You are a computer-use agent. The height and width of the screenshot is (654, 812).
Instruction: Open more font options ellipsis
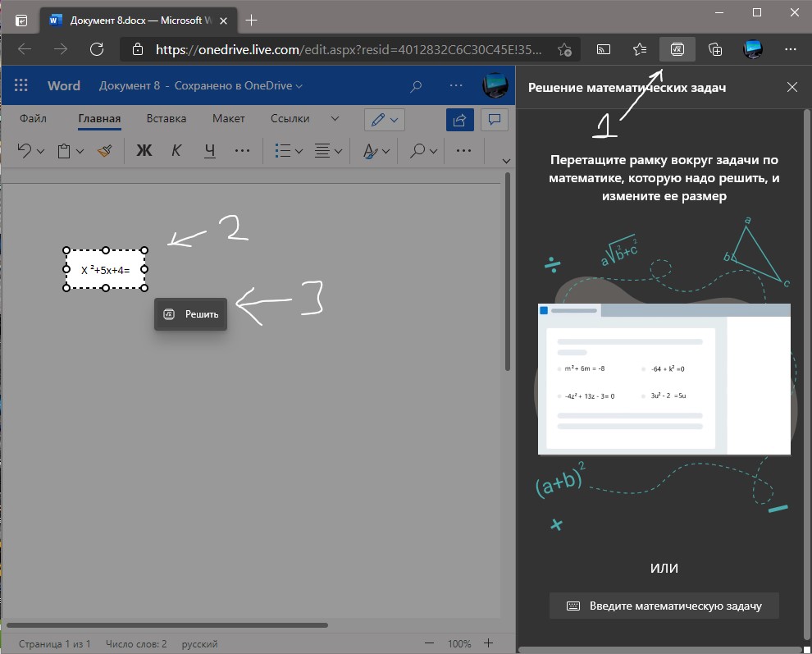point(242,151)
